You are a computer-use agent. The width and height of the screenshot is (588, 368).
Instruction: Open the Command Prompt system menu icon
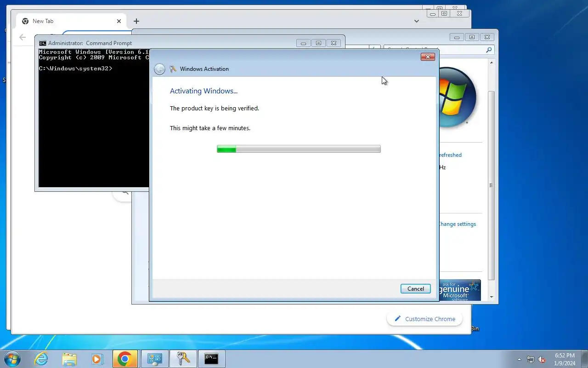point(42,43)
